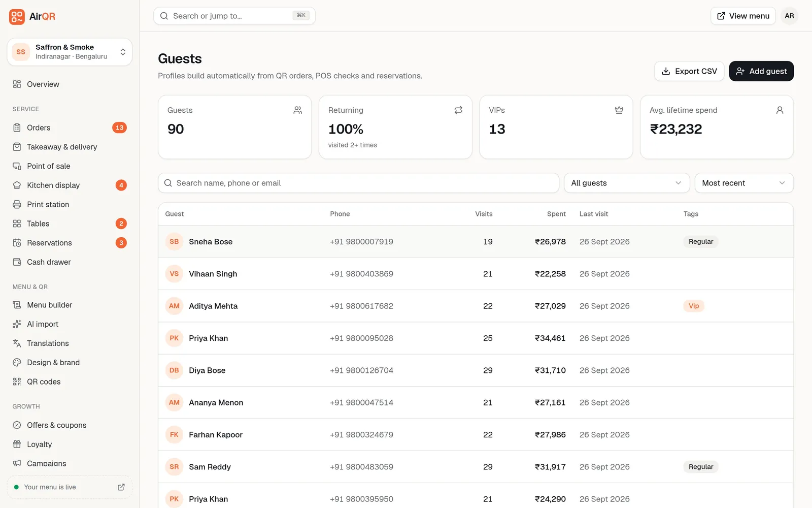Click the Export CSV button
This screenshot has height=508, width=812.
689,71
